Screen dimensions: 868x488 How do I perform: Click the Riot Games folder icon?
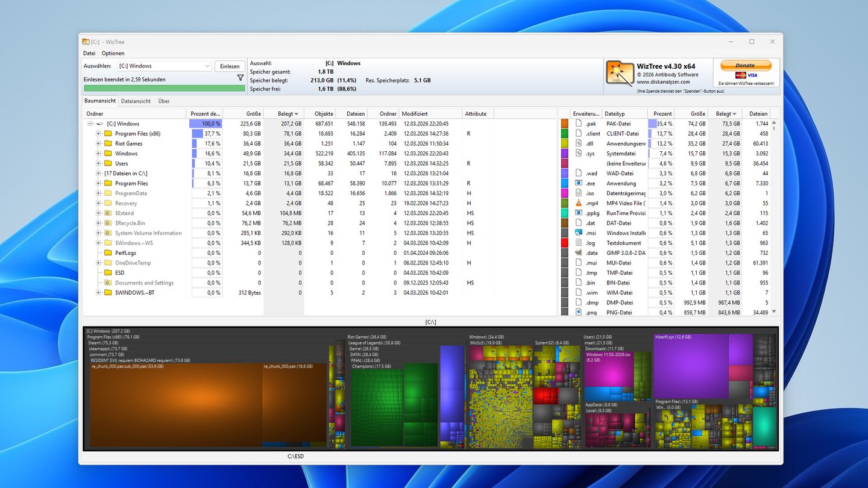108,143
